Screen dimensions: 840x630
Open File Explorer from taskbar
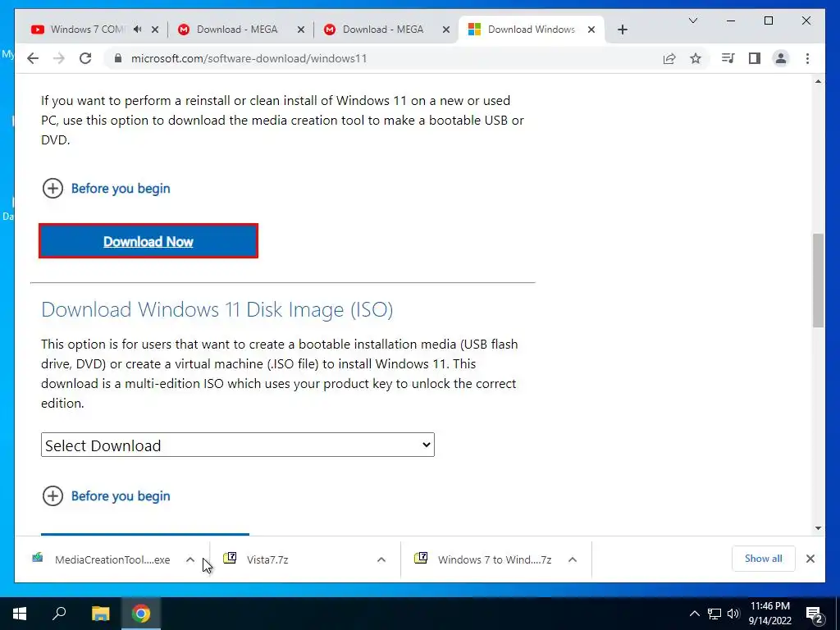[100, 614]
